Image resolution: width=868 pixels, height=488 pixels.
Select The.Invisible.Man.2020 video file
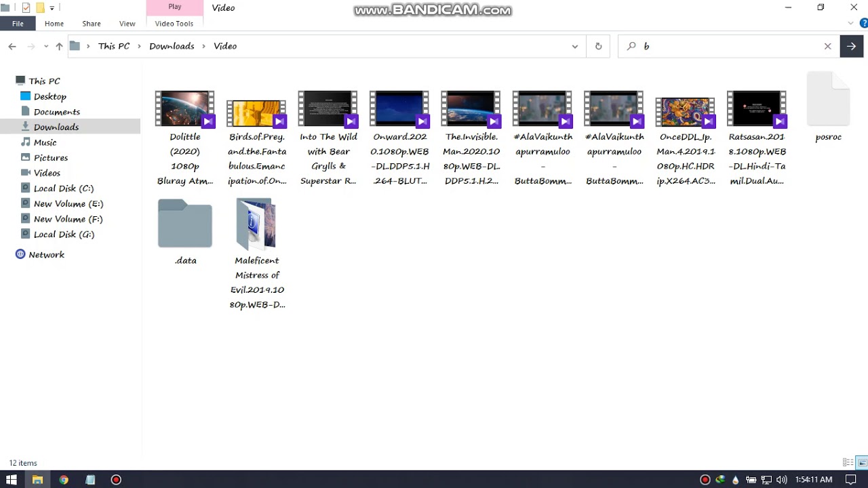(x=471, y=138)
